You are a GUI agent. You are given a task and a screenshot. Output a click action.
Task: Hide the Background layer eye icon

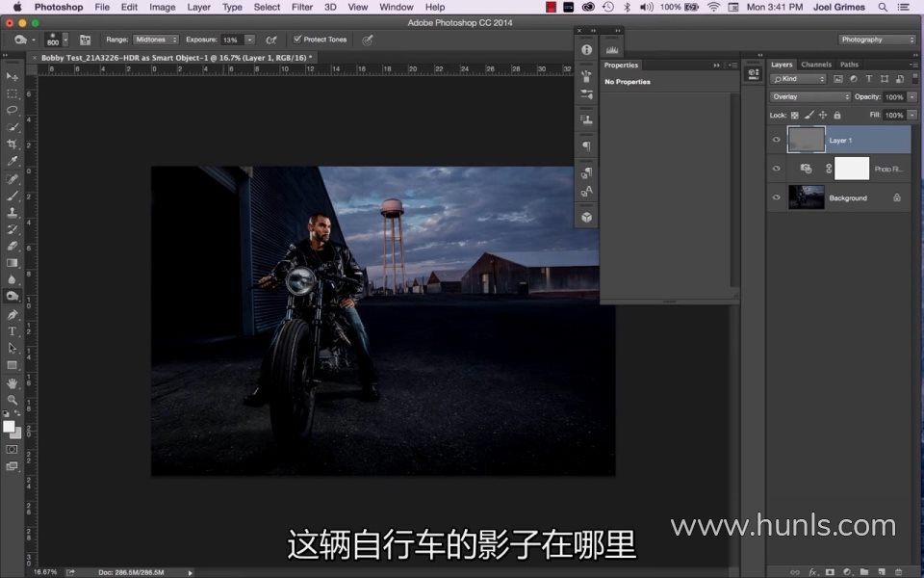point(776,197)
